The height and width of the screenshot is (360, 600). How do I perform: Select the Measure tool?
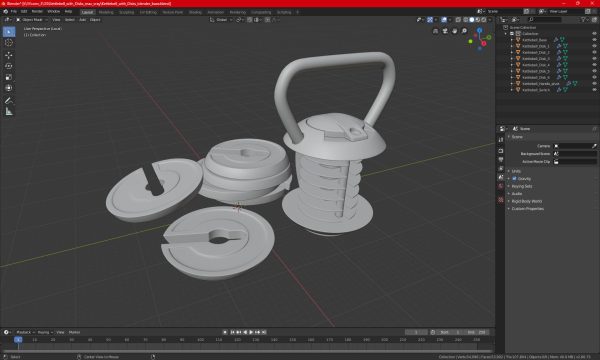pos(9,112)
